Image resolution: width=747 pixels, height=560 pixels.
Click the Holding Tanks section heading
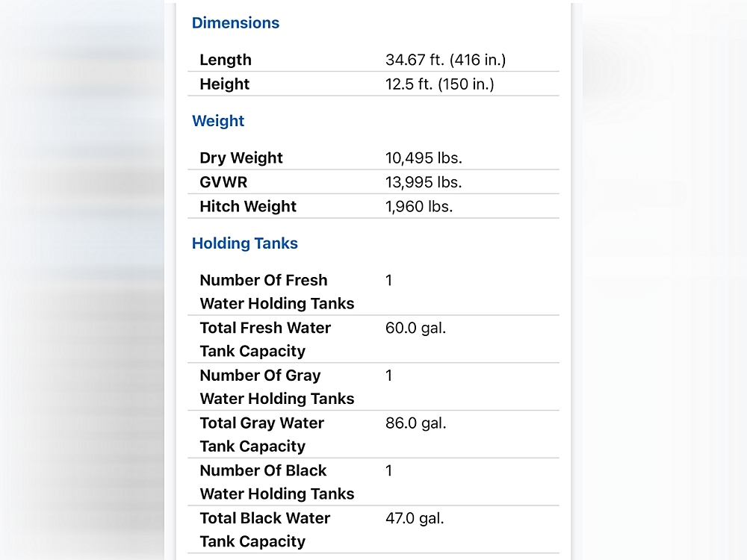244,243
